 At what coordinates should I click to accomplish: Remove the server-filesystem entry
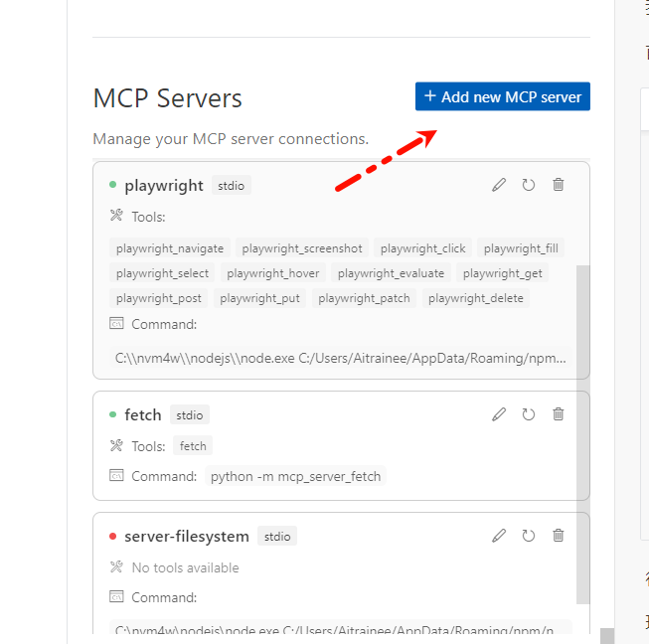pos(558,536)
